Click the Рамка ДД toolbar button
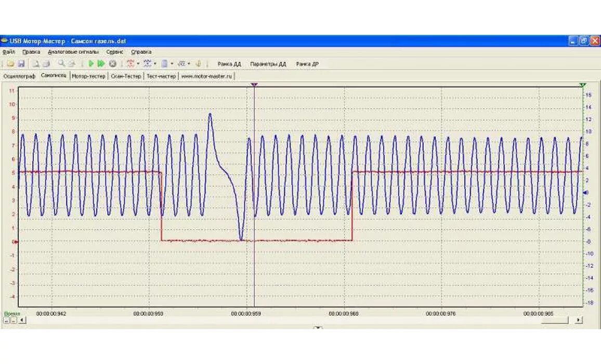The image size is (601, 364). coord(229,64)
